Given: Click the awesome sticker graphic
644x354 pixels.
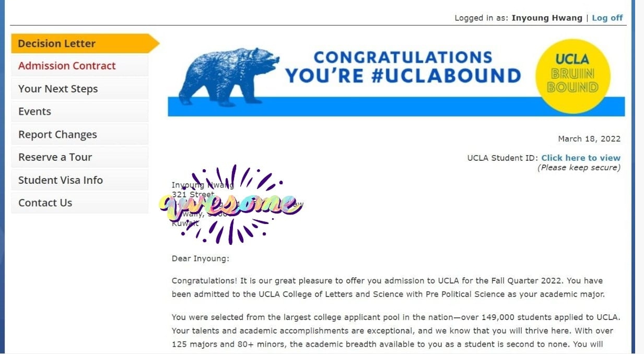Looking at the screenshot, I should click(x=231, y=204).
